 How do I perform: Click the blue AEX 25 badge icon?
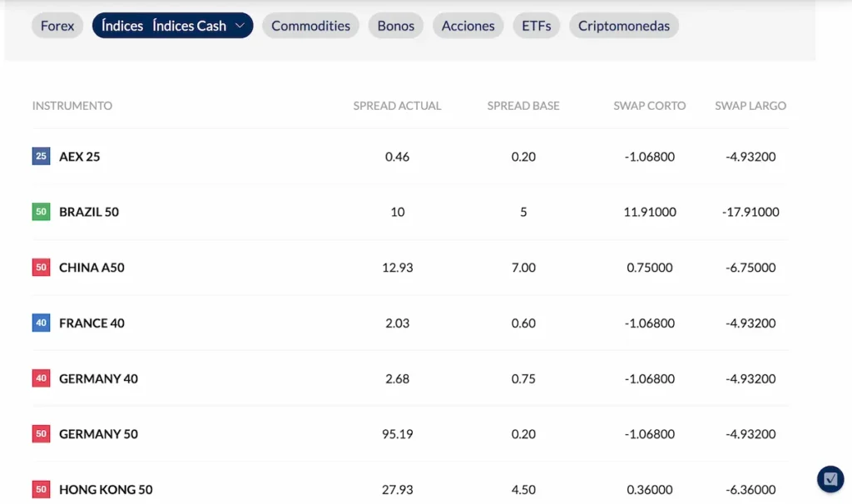click(40, 156)
